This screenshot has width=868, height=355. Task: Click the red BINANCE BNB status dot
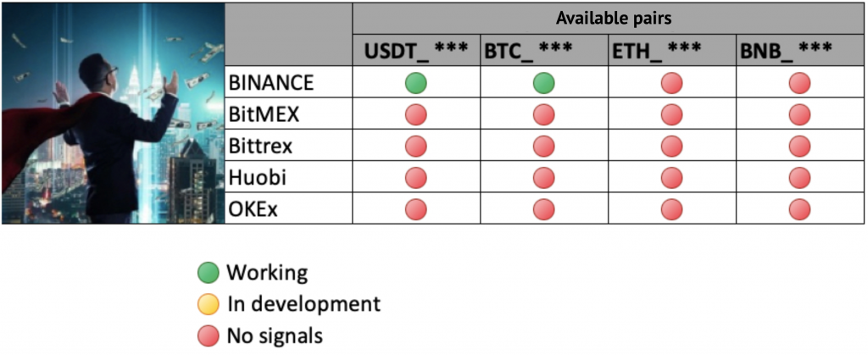(799, 83)
